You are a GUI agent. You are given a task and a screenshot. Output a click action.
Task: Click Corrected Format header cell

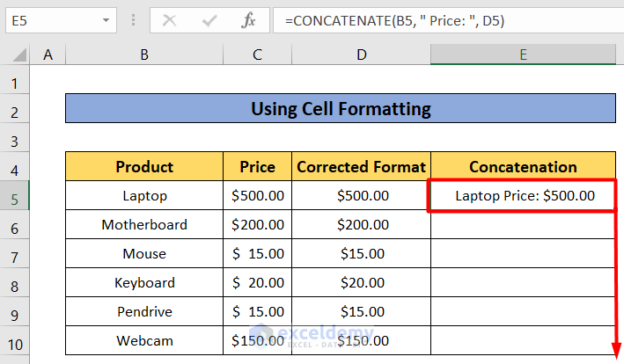[x=361, y=167]
